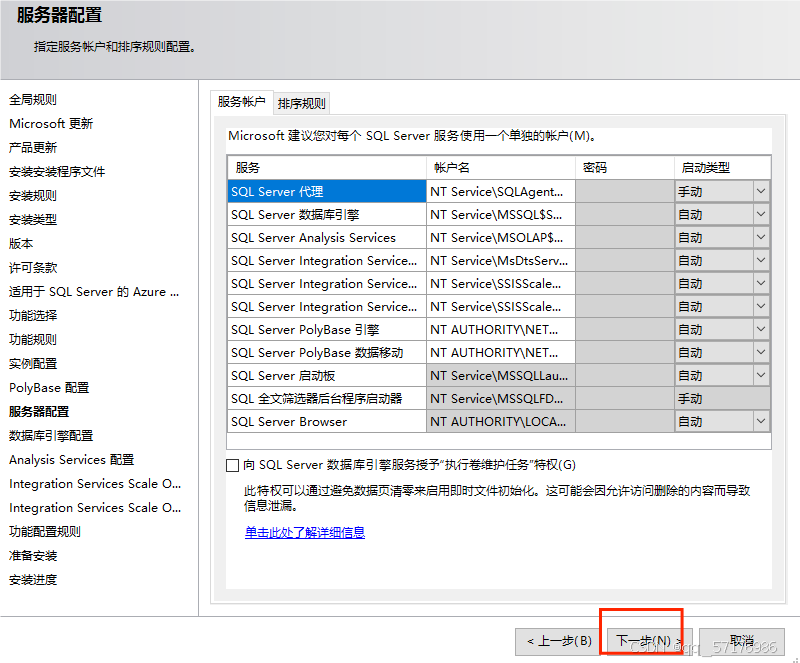
Task: Click account name NT Service\MsDtsServ...
Action: click(501, 260)
